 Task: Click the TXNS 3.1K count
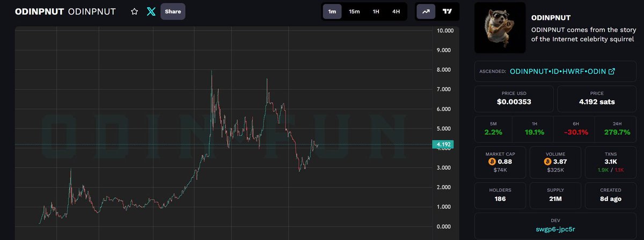[x=611, y=161]
